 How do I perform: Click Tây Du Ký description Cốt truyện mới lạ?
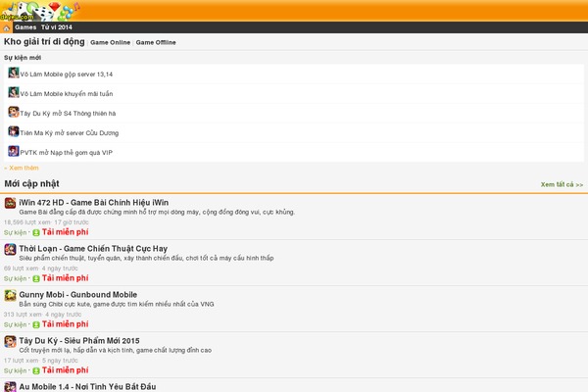115,351
